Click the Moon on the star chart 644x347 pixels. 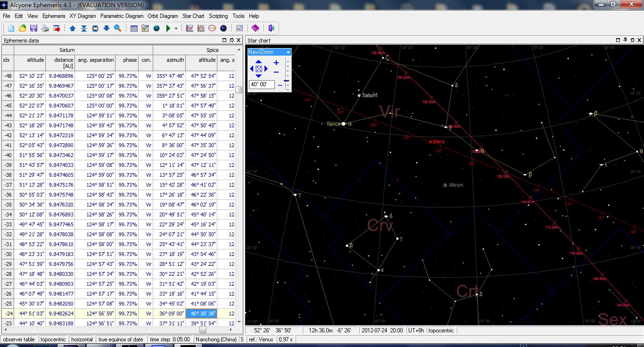[445, 185]
